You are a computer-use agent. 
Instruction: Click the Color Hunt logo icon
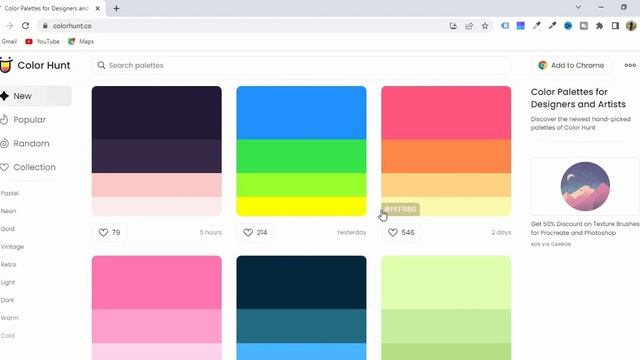tap(6, 65)
